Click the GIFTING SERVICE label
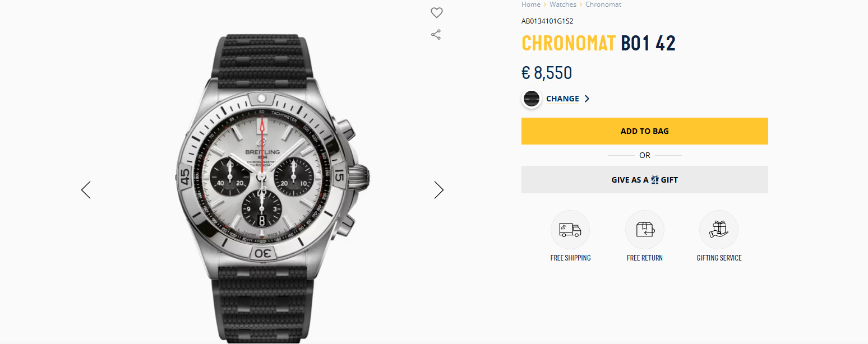Image resolution: width=868 pixels, height=344 pixels. pyautogui.click(x=719, y=258)
